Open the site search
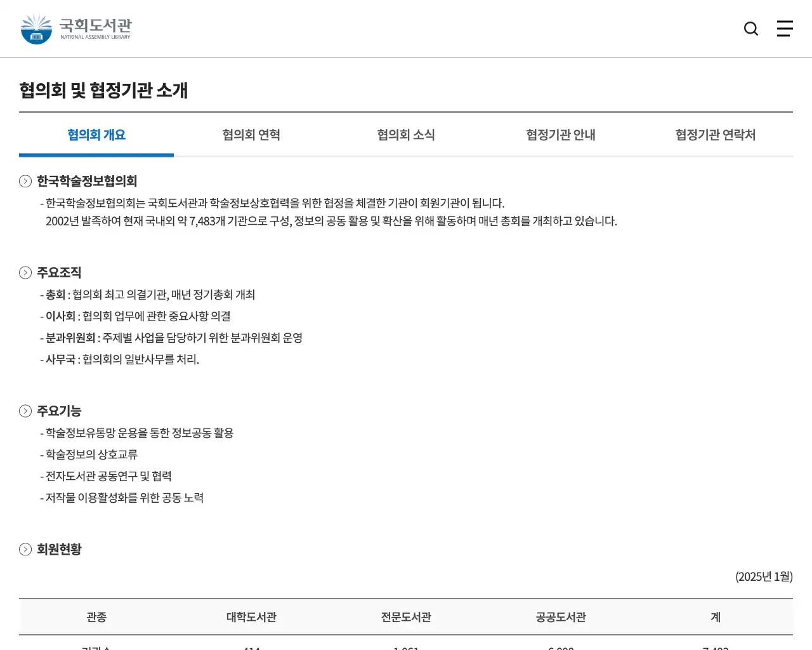This screenshot has height=650, width=812. tap(751, 29)
